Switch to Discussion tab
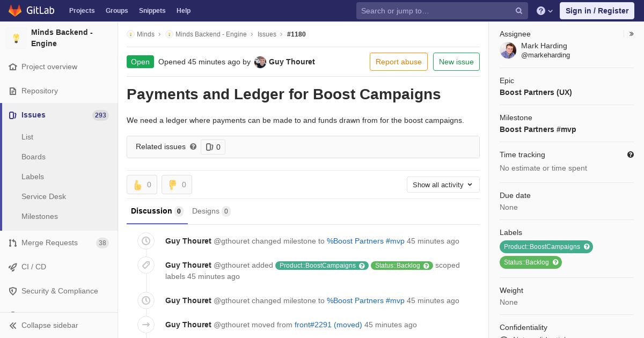The width and height of the screenshot is (644, 338). [x=157, y=211]
